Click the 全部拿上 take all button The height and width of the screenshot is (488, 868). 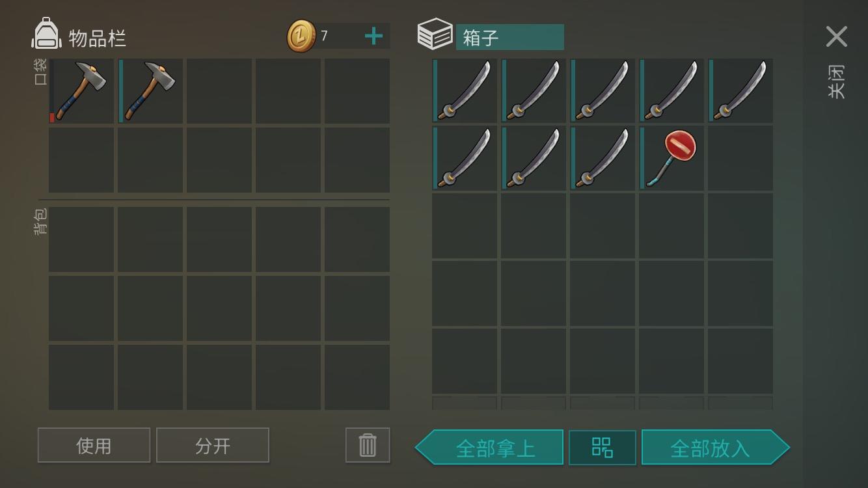(489, 448)
